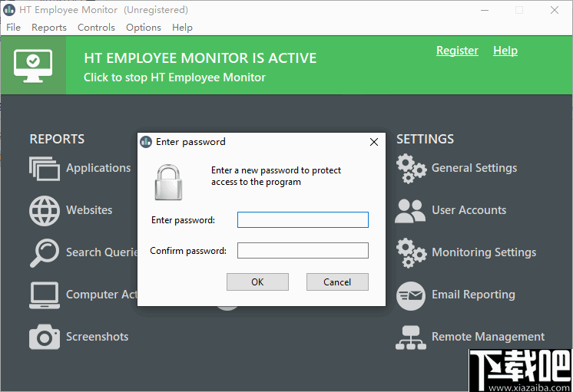
Task: Open the Monitoring Settings gears icon
Action: (x=411, y=253)
